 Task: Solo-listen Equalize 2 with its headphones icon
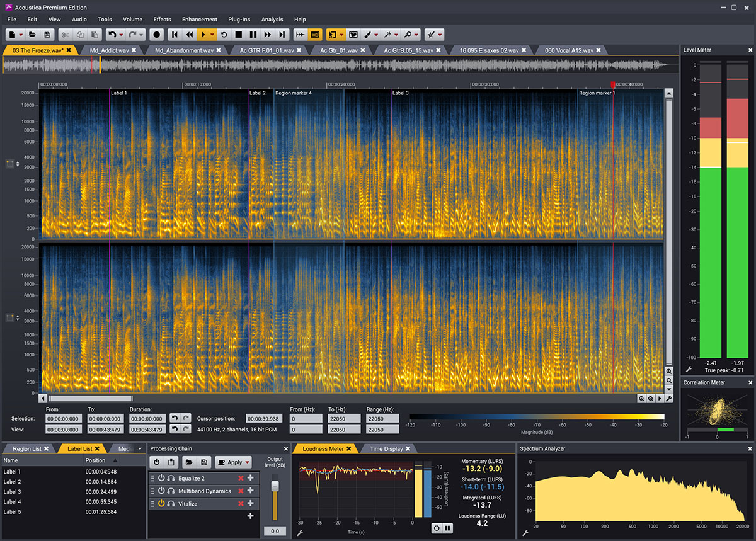[171, 478]
